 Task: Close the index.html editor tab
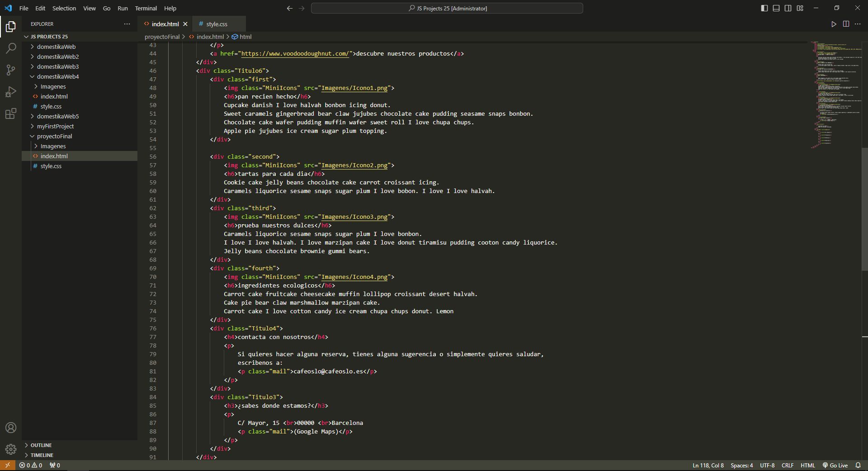pyautogui.click(x=185, y=24)
